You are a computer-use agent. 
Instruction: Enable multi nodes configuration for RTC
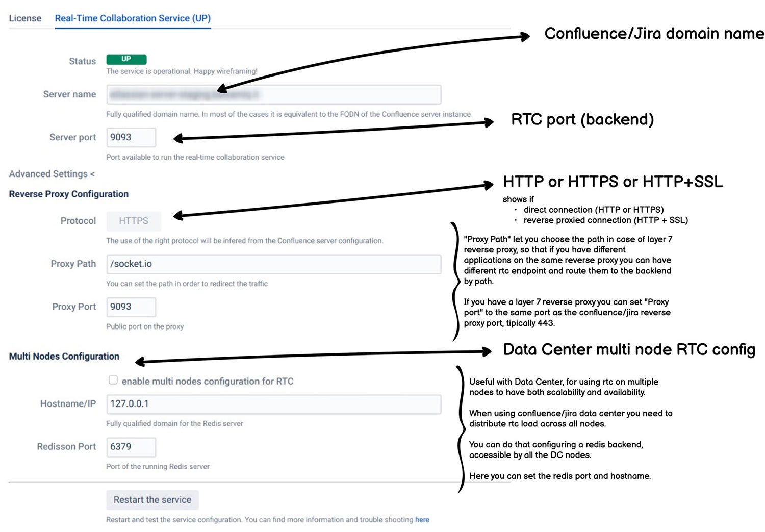point(113,380)
